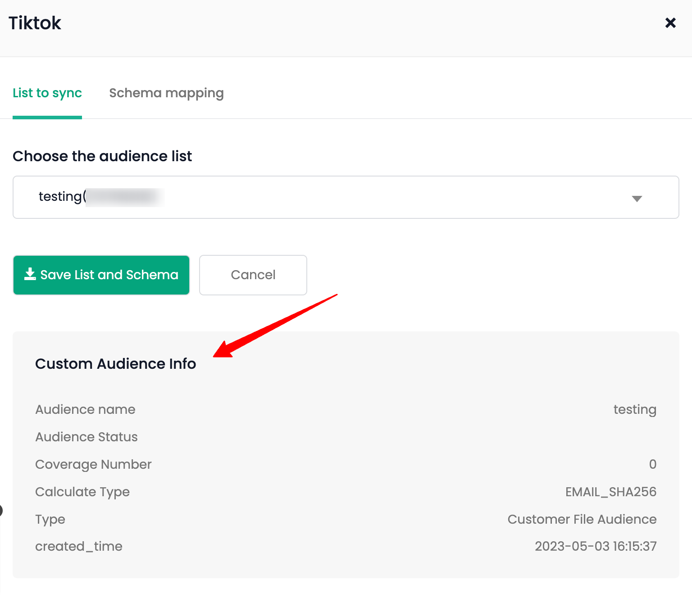692x616 pixels.
Task: Select the audience name value testing
Action: coord(635,409)
